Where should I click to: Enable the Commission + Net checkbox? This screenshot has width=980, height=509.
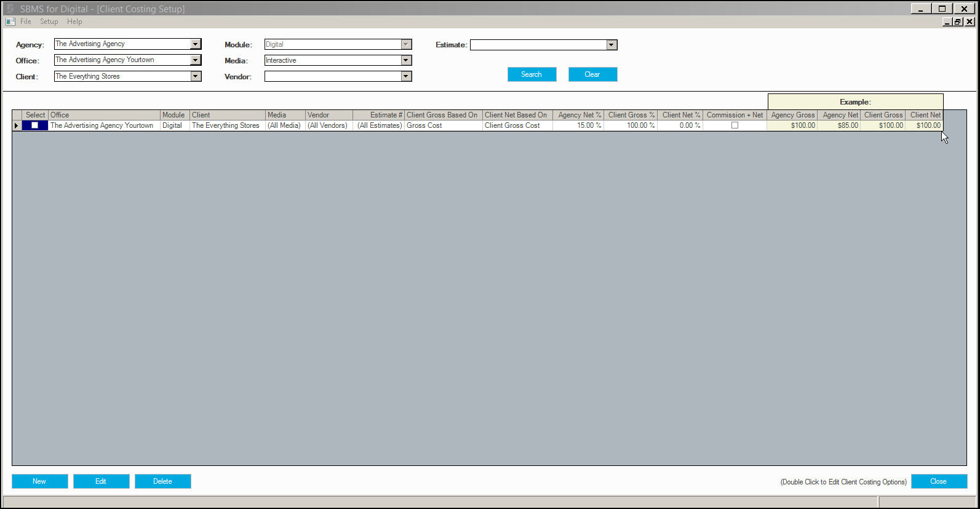pyautogui.click(x=735, y=125)
